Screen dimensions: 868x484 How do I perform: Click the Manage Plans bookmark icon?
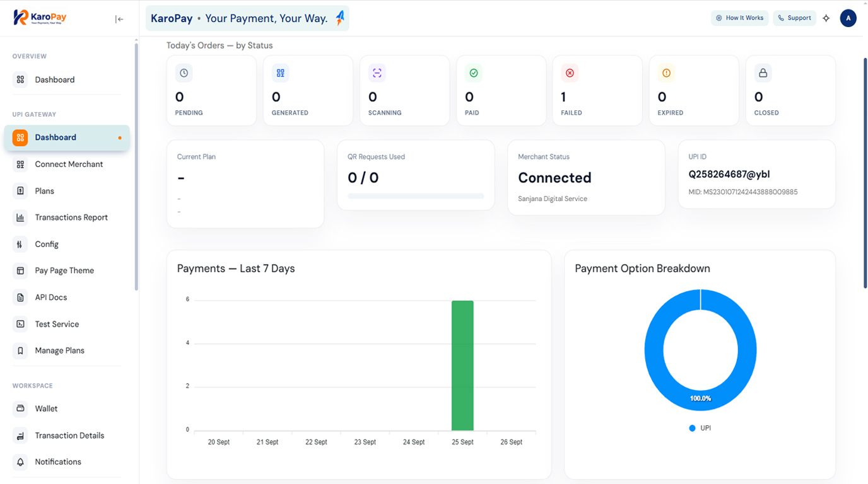point(21,350)
